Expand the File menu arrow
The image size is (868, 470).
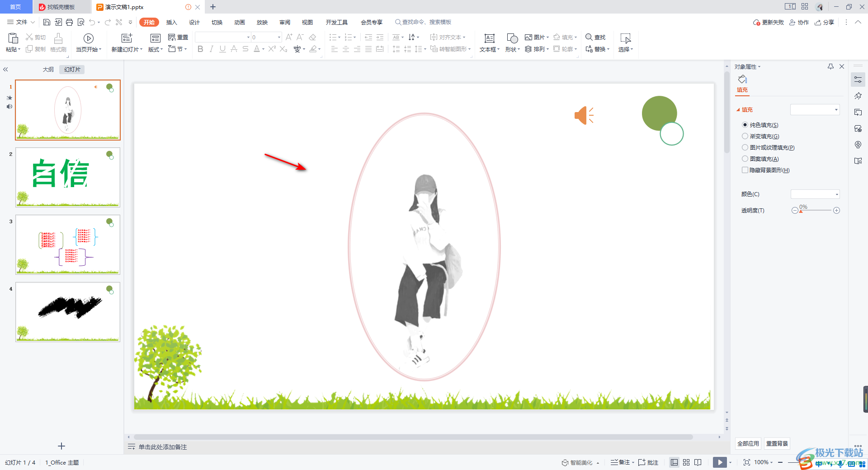coord(33,22)
